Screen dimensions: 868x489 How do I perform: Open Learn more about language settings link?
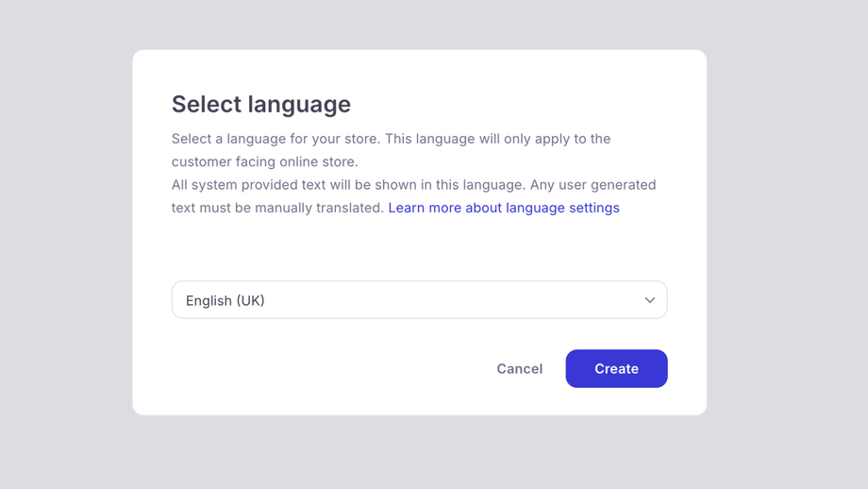pos(503,208)
